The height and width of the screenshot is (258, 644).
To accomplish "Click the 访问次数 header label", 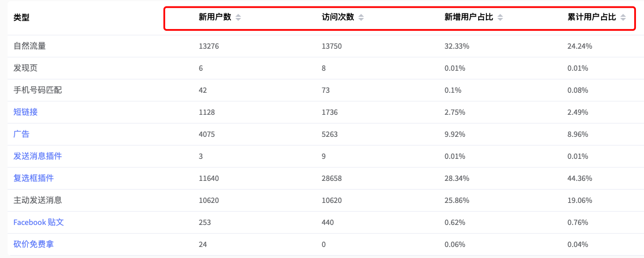I will [338, 17].
